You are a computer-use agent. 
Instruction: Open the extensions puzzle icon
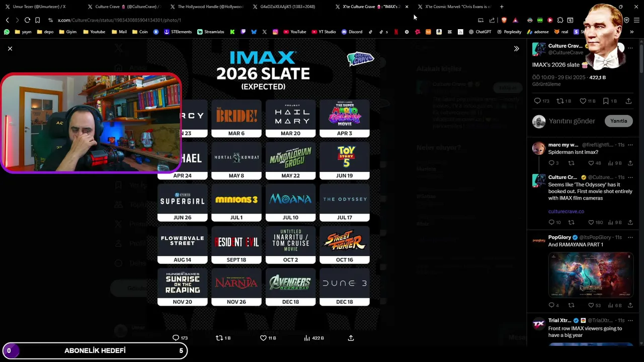(x=560, y=20)
